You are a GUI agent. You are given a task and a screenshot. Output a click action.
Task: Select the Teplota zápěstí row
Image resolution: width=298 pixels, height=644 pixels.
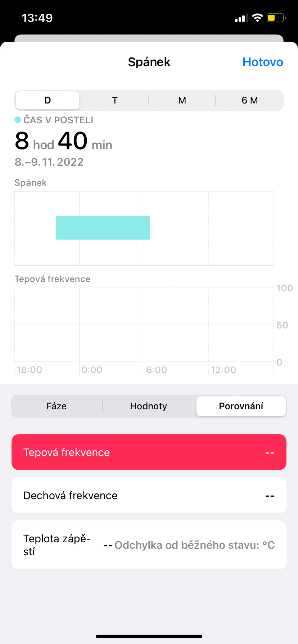[149, 545]
